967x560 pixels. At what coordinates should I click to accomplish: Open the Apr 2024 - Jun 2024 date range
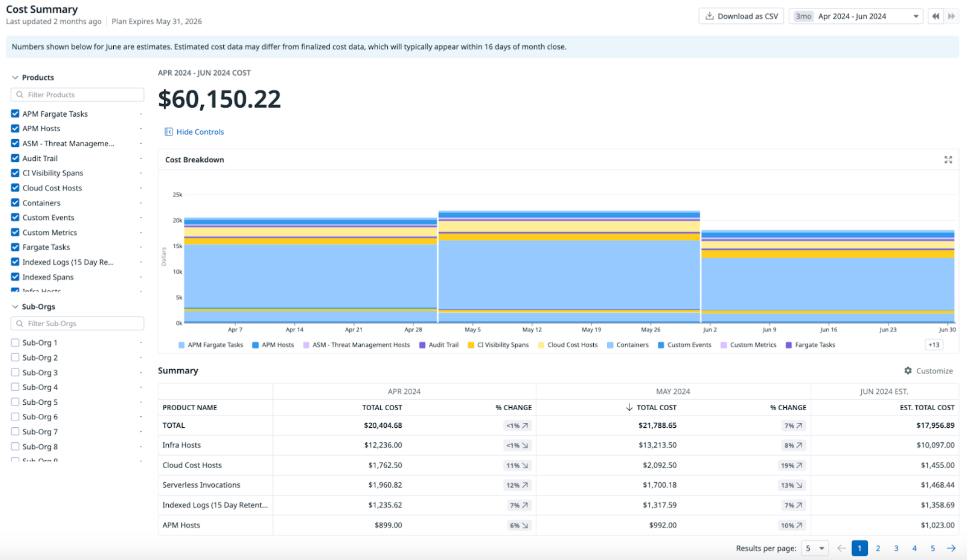coord(856,16)
